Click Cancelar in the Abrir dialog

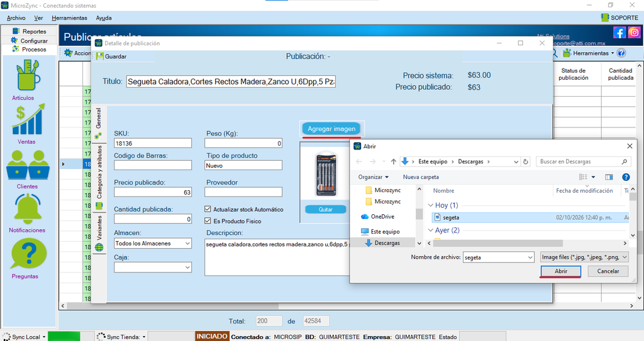[x=608, y=271]
